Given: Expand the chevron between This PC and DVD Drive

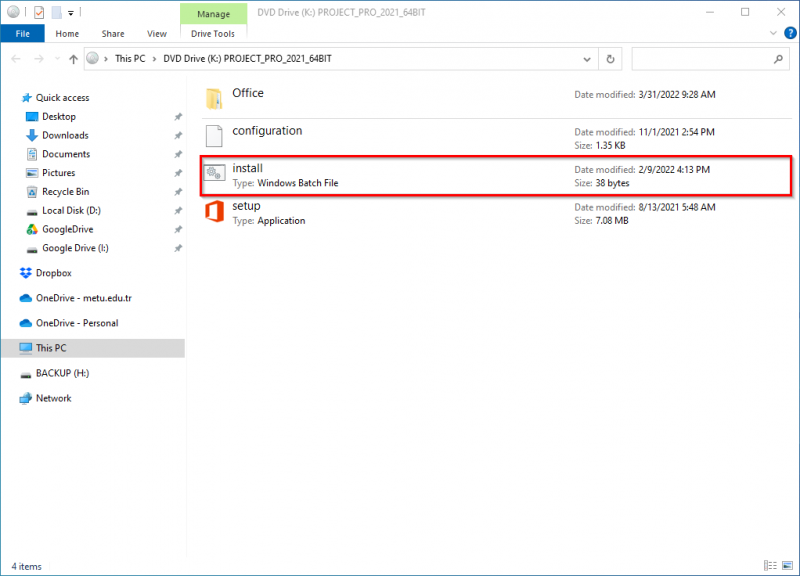Looking at the screenshot, I should click(154, 59).
